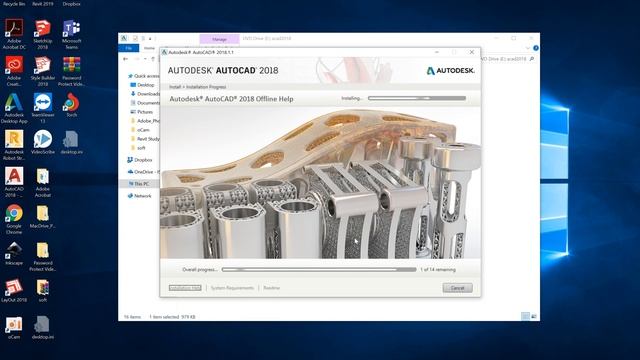Open the soft folder on the desktop
Viewport: 640px width, 360px height.
(x=42, y=290)
